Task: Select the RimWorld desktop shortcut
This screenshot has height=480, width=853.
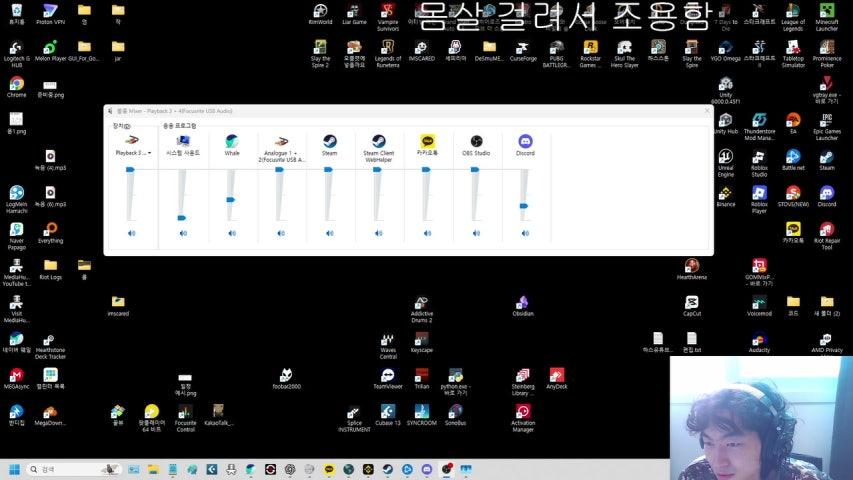Action: click(320, 14)
